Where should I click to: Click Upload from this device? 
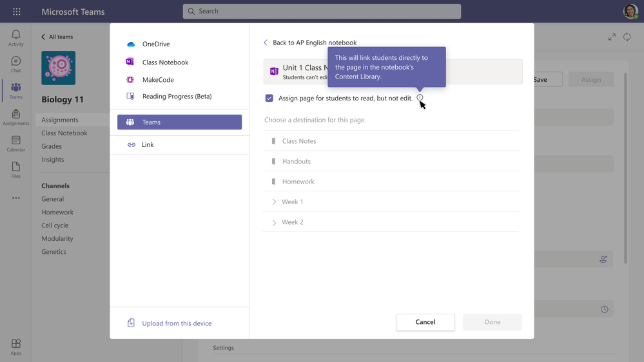click(x=170, y=323)
